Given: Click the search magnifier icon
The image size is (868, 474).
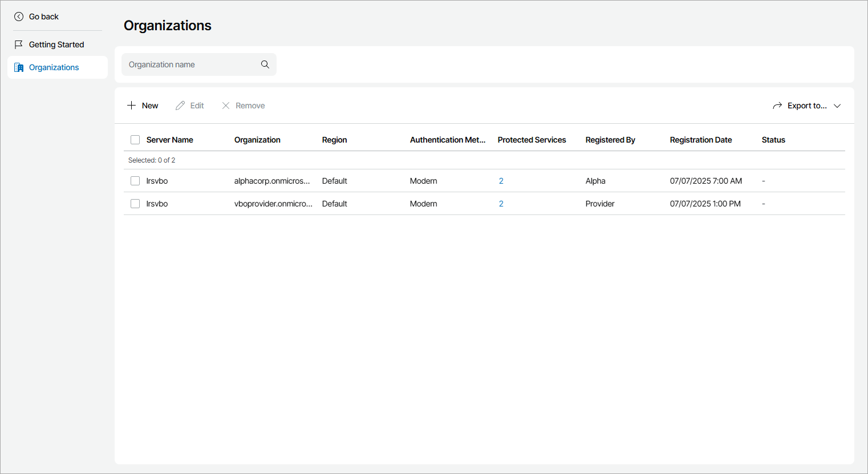Looking at the screenshot, I should tap(265, 64).
